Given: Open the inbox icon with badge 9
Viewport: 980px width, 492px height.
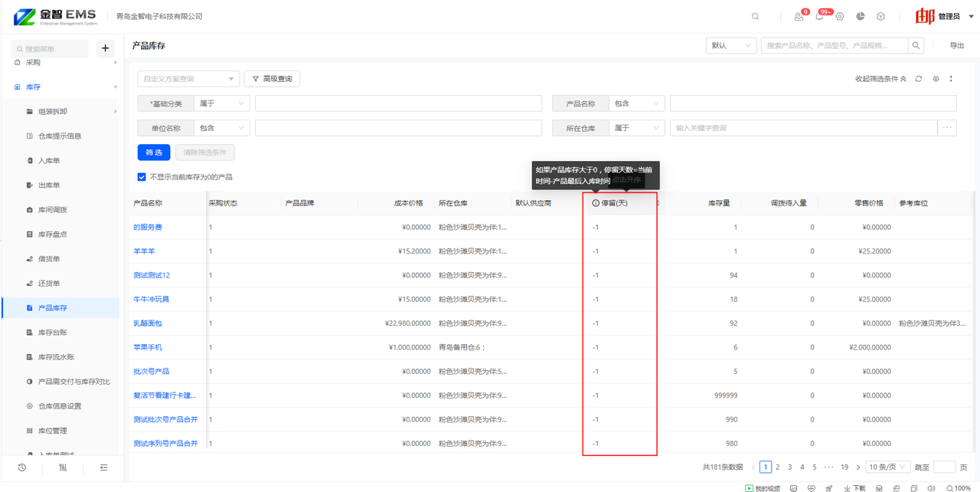Looking at the screenshot, I should pos(799,16).
